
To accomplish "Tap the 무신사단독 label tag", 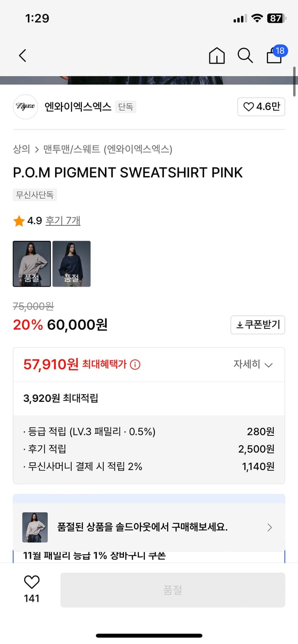I will tap(35, 195).
